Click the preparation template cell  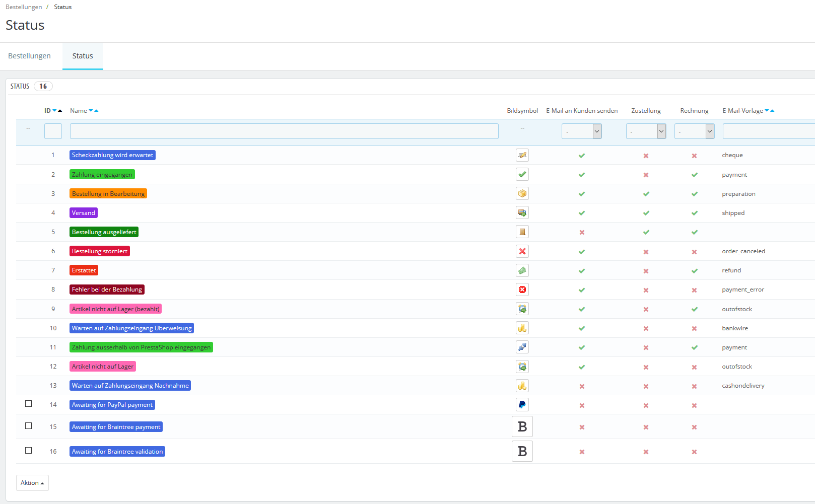pos(738,194)
